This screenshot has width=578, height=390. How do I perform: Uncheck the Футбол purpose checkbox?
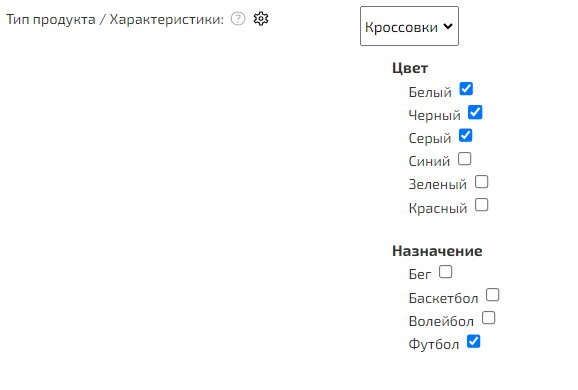pos(474,341)
